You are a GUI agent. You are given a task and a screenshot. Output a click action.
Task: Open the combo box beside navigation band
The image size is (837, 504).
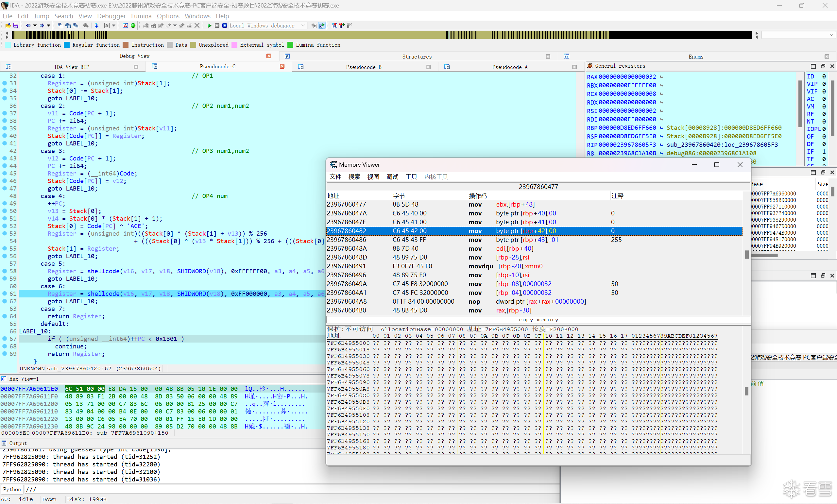pos(831,35)
